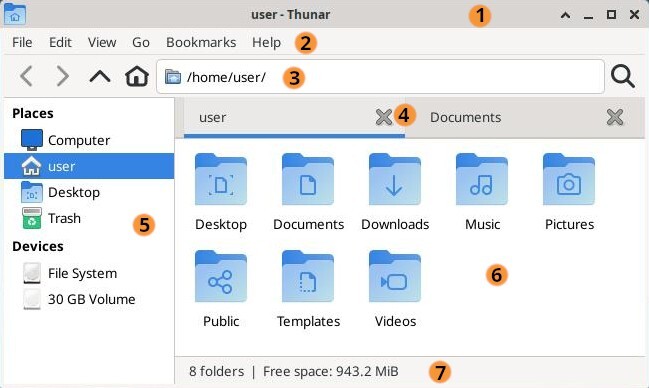The width and height of the screenshot is (649, 388).
Task: Select the Templates folder icon
Action: point(308,276)
